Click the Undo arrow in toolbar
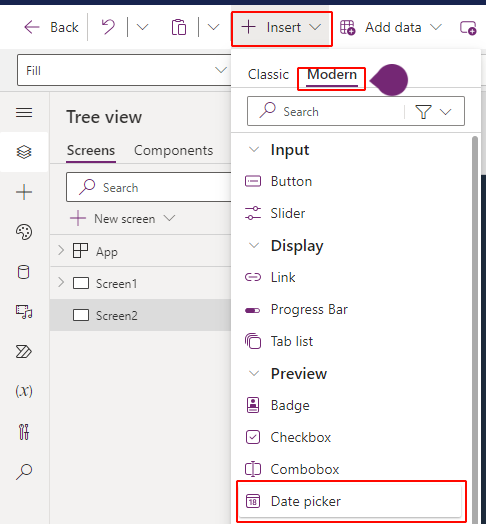The image size is (486, 524). (x=108, y=27)
